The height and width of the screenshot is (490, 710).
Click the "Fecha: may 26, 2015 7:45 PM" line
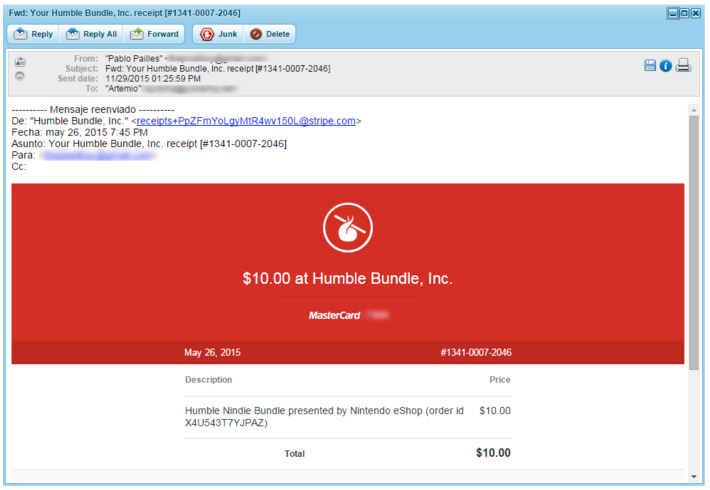(80, 132)
